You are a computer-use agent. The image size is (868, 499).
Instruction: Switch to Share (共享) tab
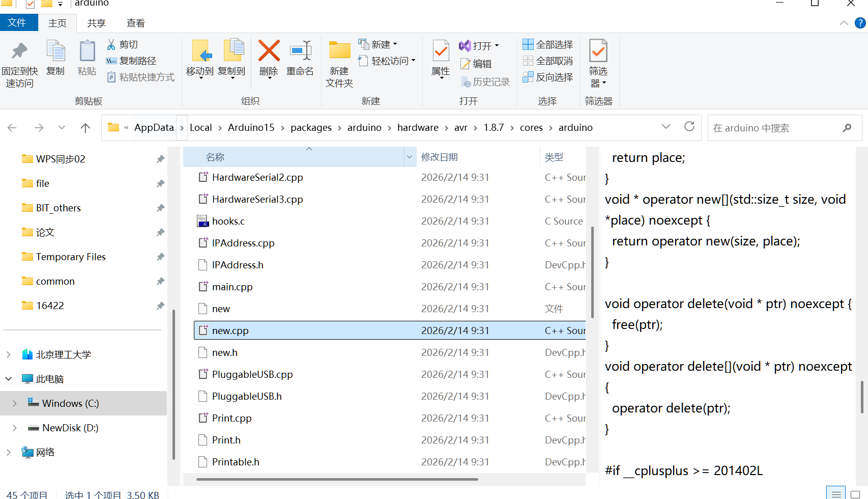pyautogui.click(x=96, y=23)
